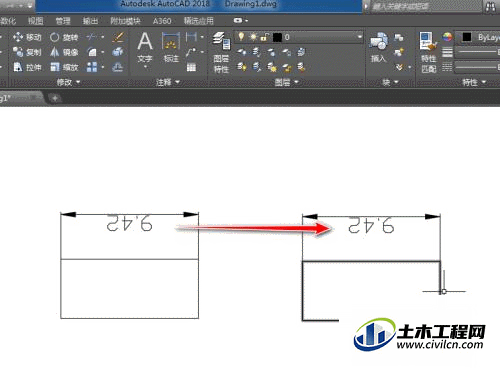The width and height of the screenshot is (500, 375).
Task: Click the binoculars search icon
Action: pos(490,7)
